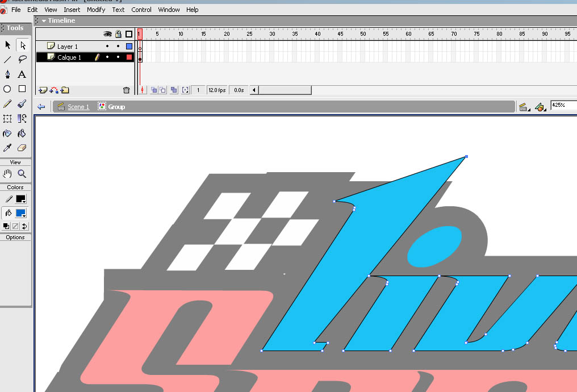Open the Edit Symbols dropdown
This screenshot has width=577, height=392.
click(540, 107)
